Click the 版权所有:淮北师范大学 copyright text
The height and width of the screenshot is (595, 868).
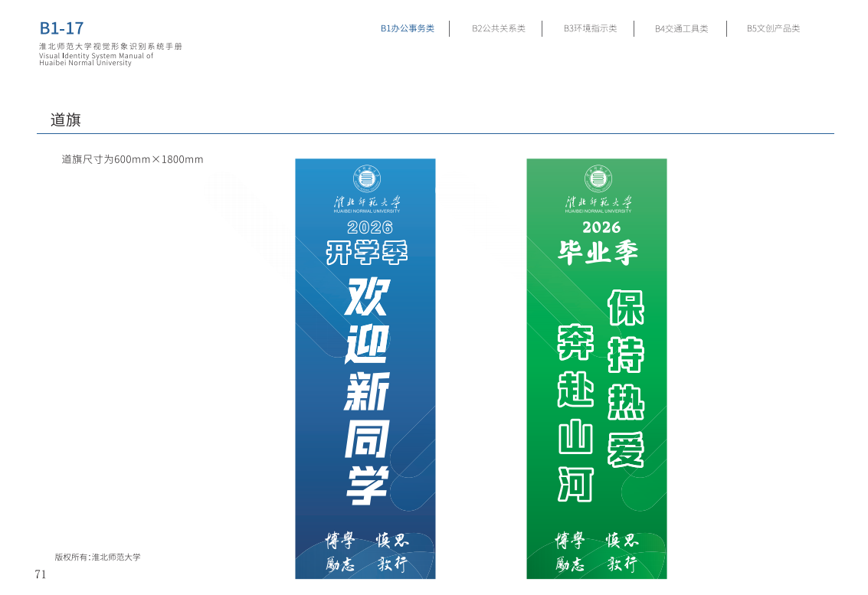click(x=97, y=557)
